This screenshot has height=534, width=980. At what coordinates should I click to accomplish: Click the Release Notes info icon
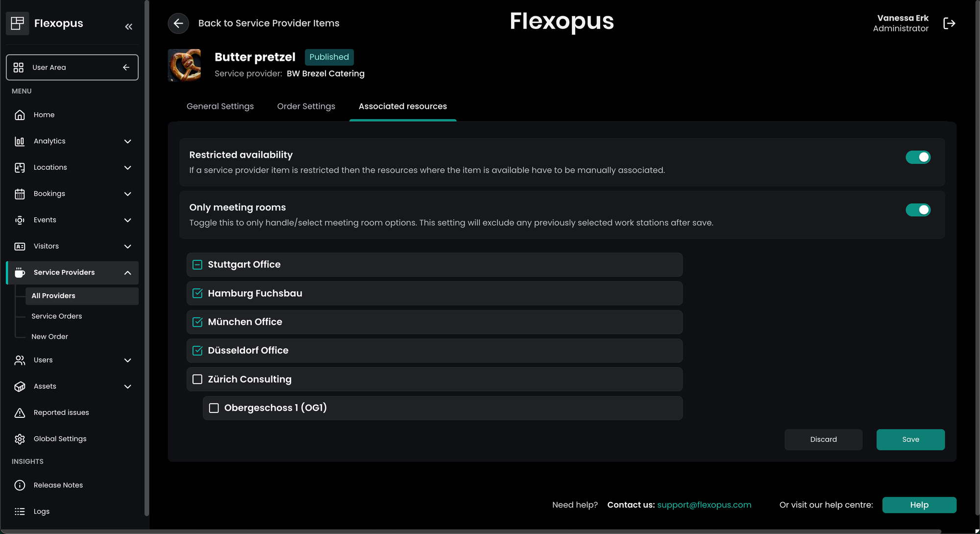pos(20,485)
